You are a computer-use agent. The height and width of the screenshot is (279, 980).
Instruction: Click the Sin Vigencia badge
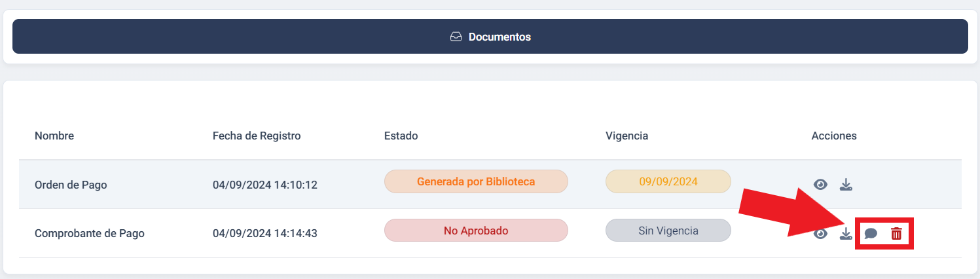[668, 231]
